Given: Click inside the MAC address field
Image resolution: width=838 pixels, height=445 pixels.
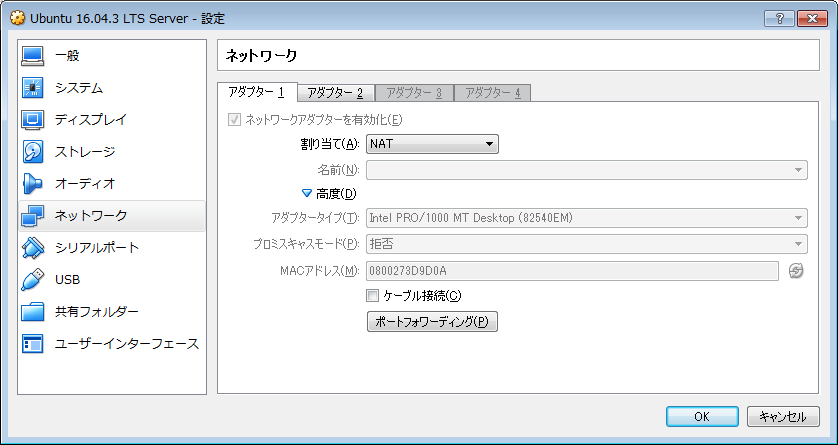Looking at the screenshot, I should (572, 270).
